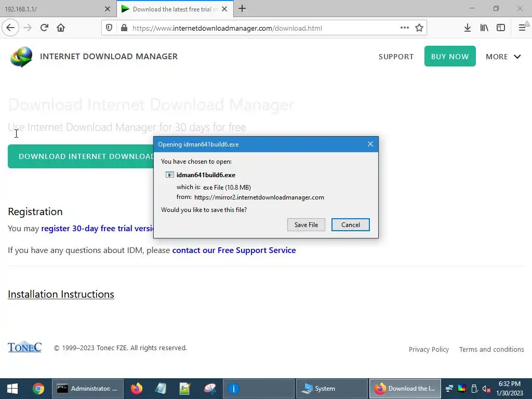Switch to the 192.168.1.1 tab

click(x=58, y=9)
